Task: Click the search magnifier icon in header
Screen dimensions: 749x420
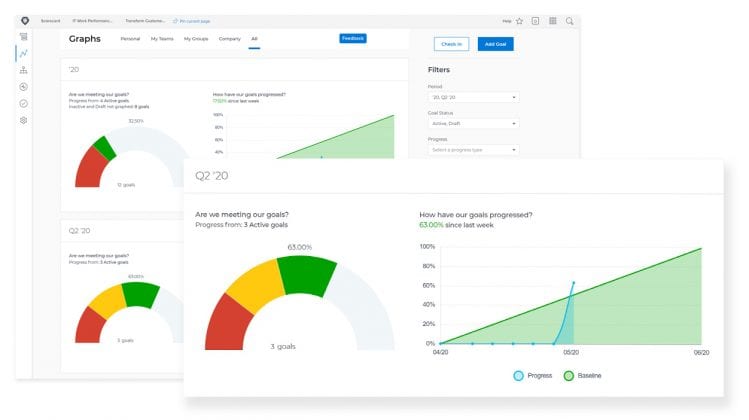Action: tap(569, 21)
